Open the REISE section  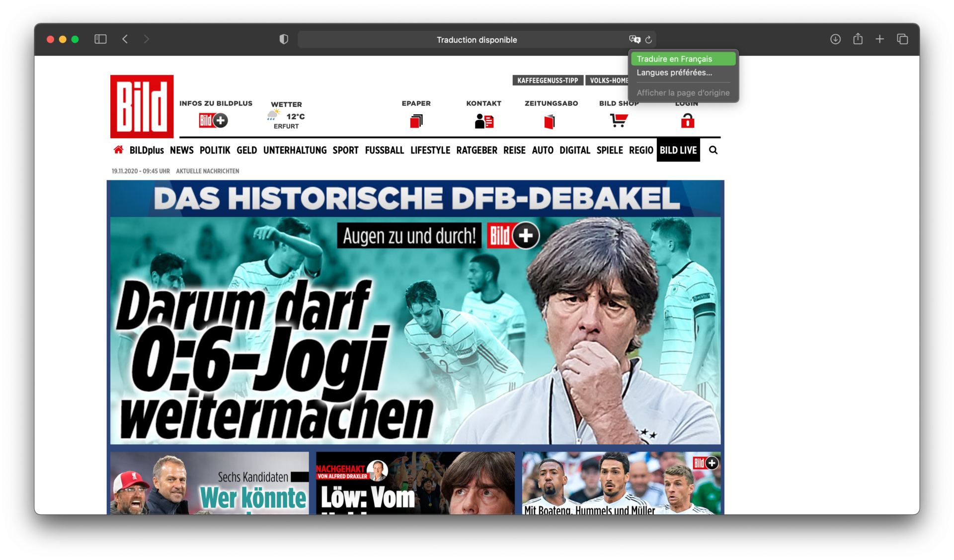pos(514,150)
